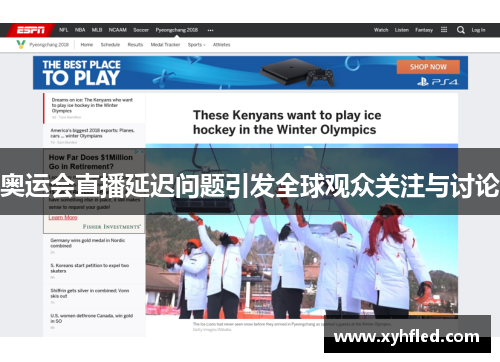This screenshot has width=500, height=362.
Task: Select Medal Tracker tab
Action: click(165, 45)
